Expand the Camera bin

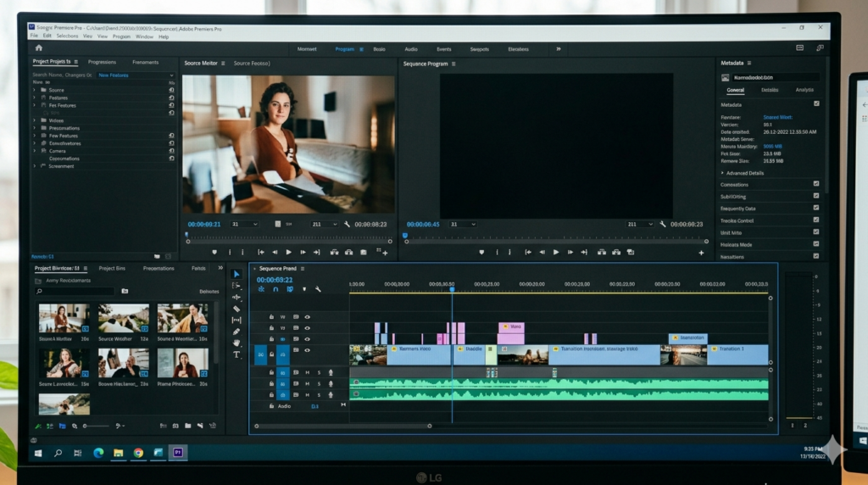[34, 151]
